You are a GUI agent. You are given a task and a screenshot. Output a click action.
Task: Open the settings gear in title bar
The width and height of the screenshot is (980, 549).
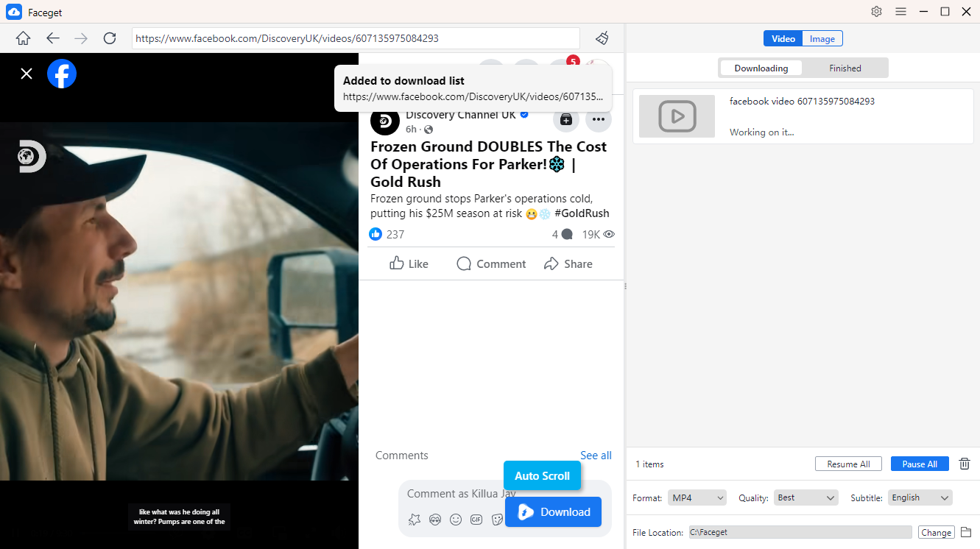(876, 11)
